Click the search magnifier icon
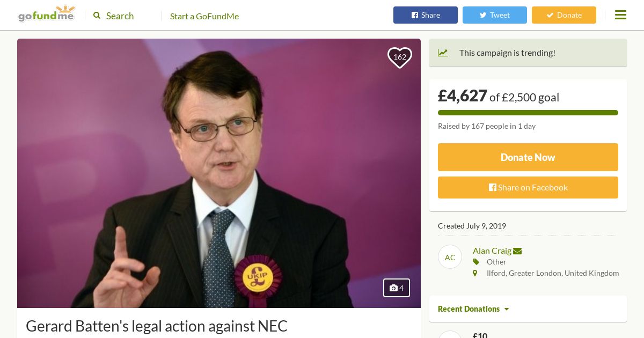This screenshot has width=644, height=338. click(x=97, y=16)
